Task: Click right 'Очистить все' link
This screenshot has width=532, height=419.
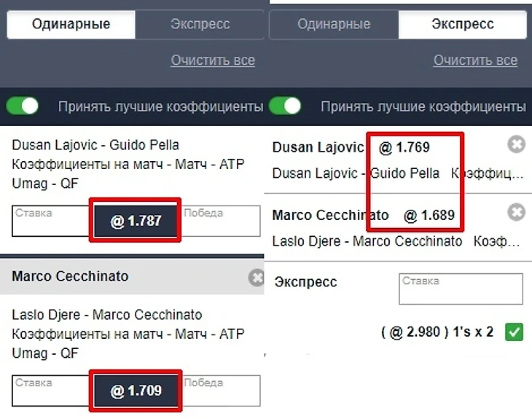Action: 475,60
